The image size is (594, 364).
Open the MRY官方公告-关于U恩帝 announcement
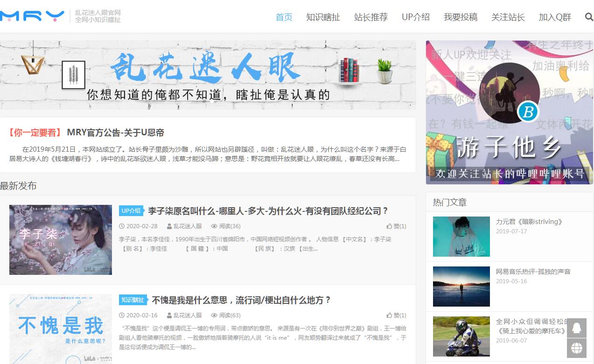(x=115, y=133)
